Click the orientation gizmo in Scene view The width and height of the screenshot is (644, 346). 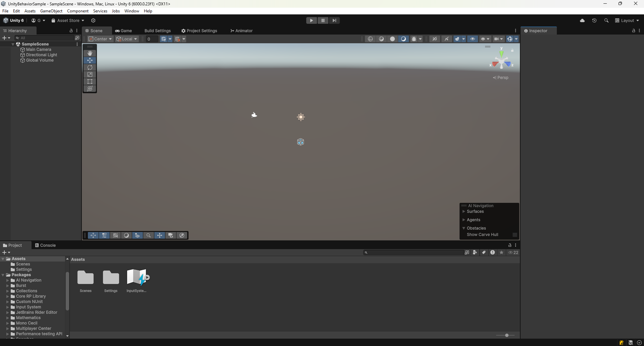[501, 61]
